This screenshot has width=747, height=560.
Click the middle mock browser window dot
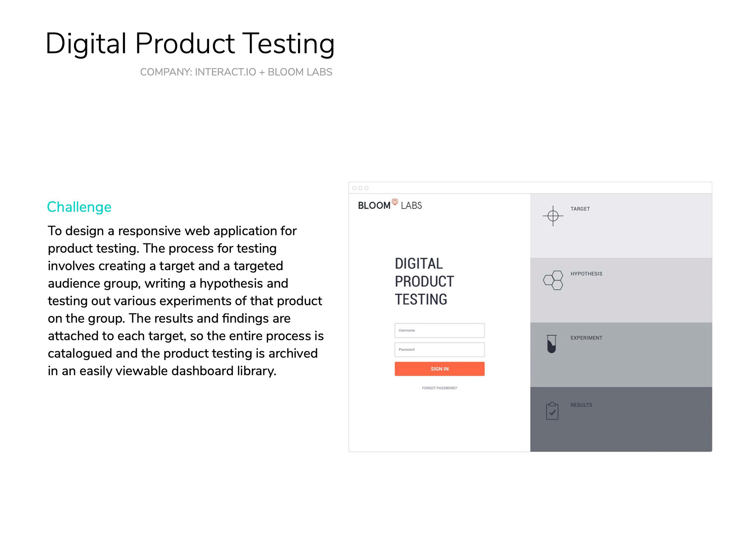point(360,188)
